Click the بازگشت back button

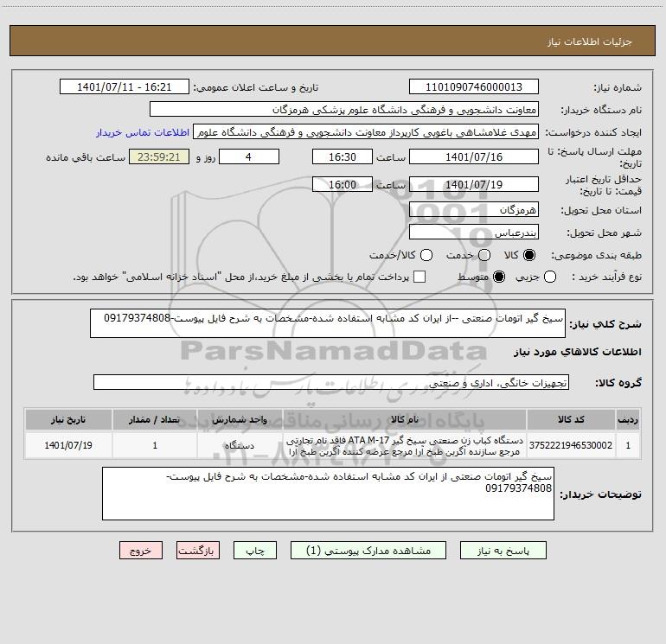[198, 551]
